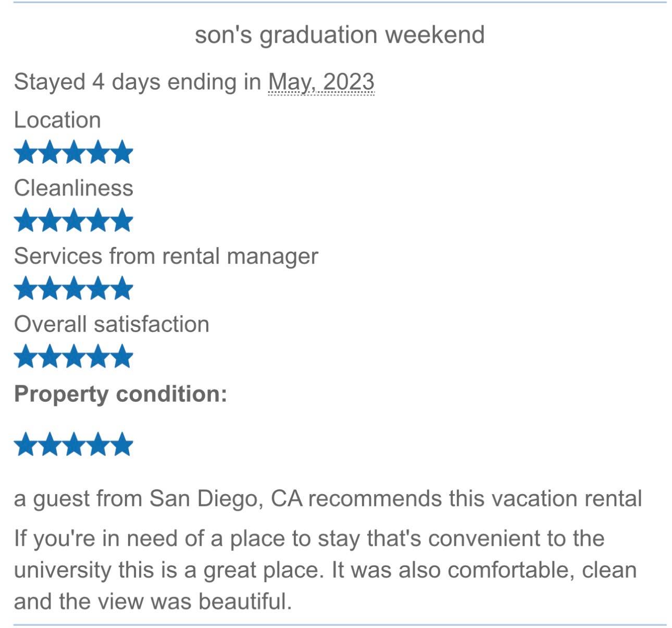Image resolution: width=672 pixels, height=628 pixels.
Task: Click the fourth Overall satisfaction star
Action: pyautogui.click(x=98, y=356)
